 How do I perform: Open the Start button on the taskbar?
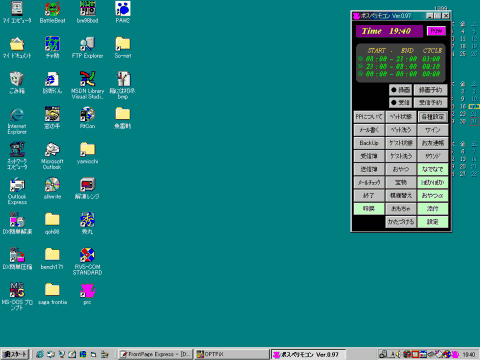[x=15, y=354]
